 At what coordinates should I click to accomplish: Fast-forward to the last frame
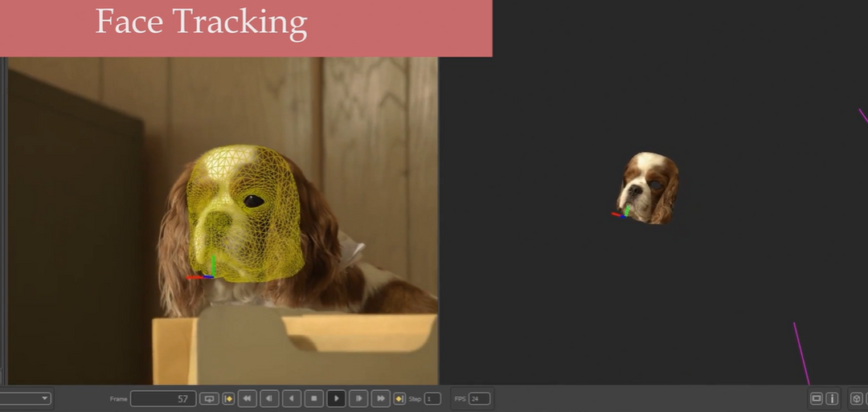point(380,398)
